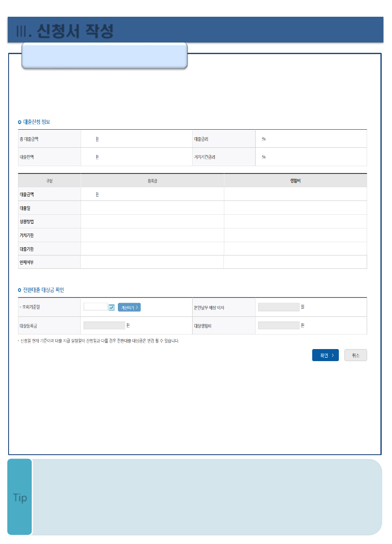Click the 본인납부 예상 이자 field

click(x=279, y=307)
